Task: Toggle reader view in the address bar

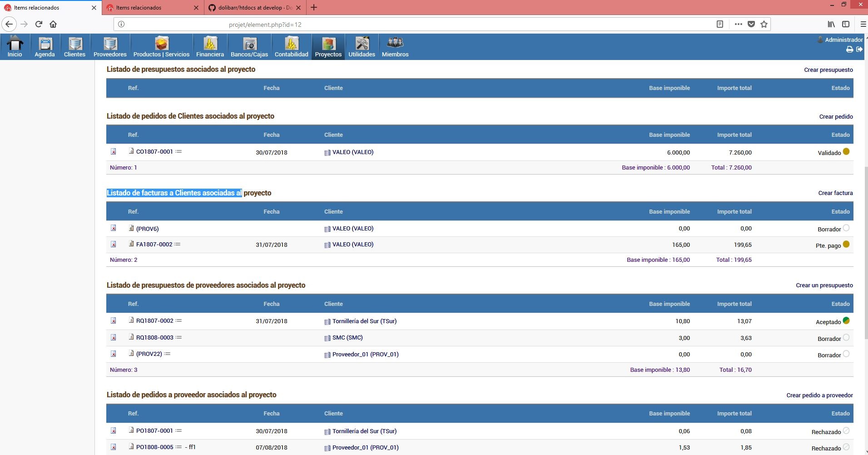Action: click(x=719, y=24)
